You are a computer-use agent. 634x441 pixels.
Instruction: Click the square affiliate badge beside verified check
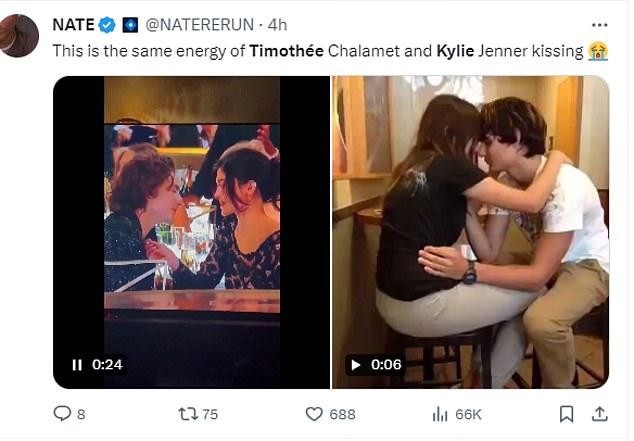127,23
